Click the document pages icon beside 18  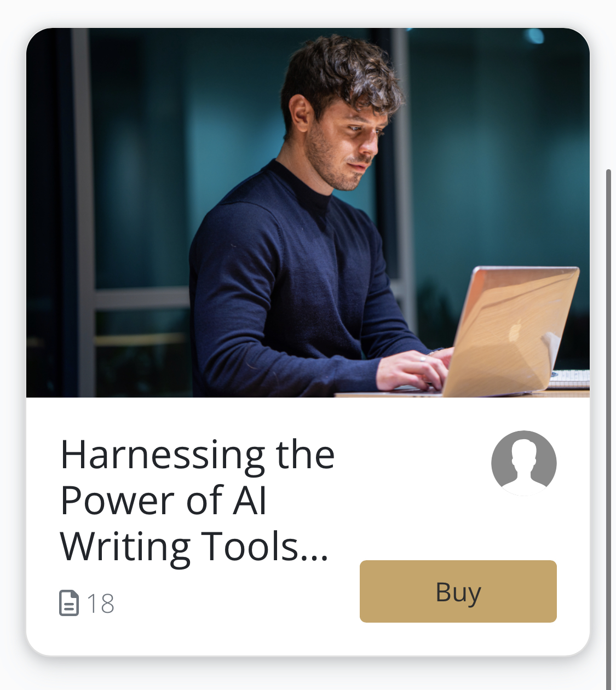click(x=69, y=603)
